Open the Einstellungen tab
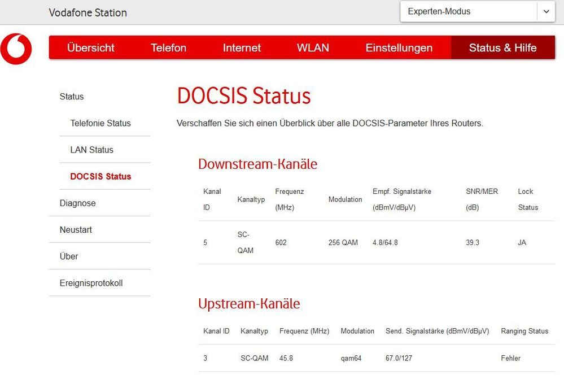This screenshot has width=564, height=392. (x=399, y=47)
